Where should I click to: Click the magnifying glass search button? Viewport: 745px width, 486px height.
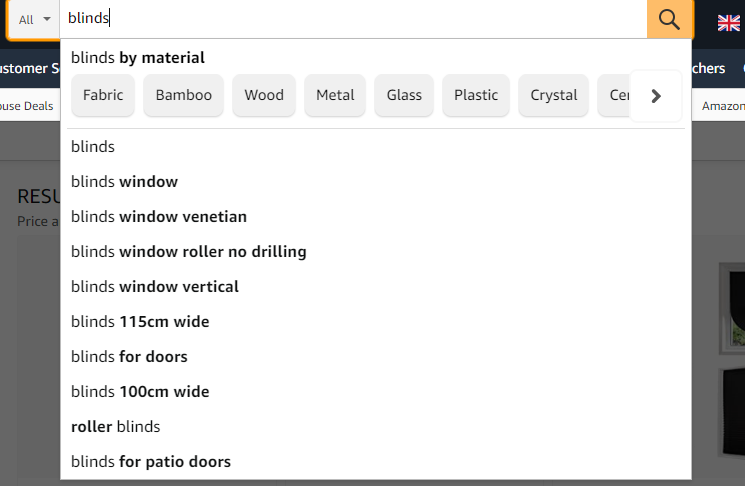pyautogui.click(x=669, y=19)
